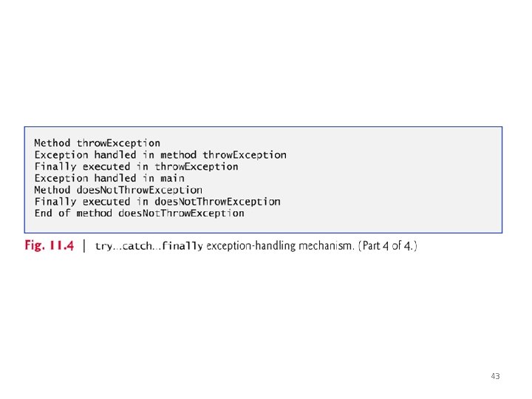The height and width of the screenshot is (399, 532).
Task: Click the red 'Fig. 11.4' label
Action: [50, 245]
